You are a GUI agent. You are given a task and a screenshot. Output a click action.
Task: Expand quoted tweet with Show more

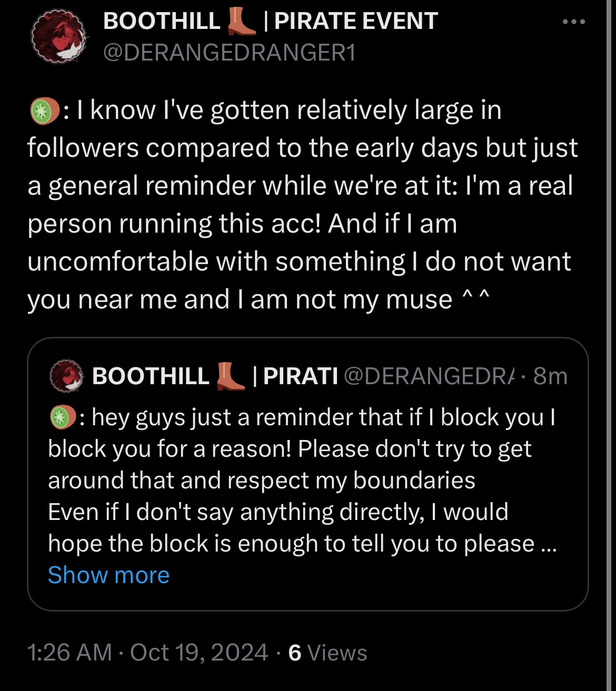[108, 575]
